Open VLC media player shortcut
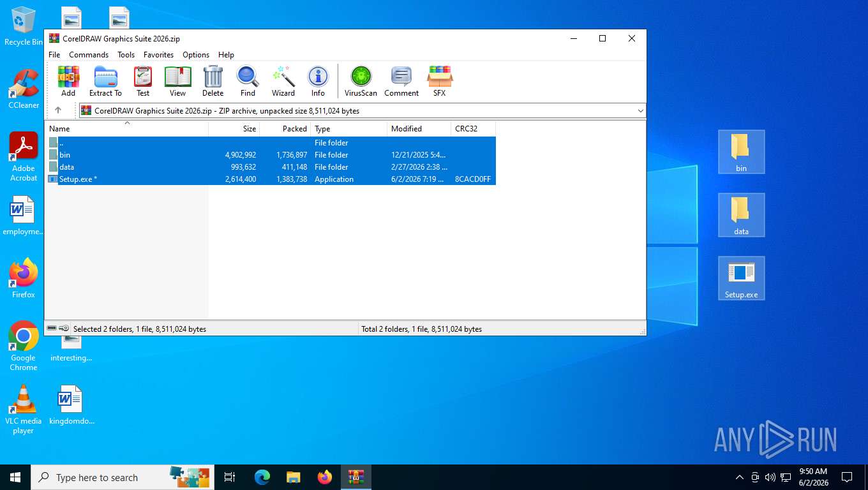 (x=24, y=409)
